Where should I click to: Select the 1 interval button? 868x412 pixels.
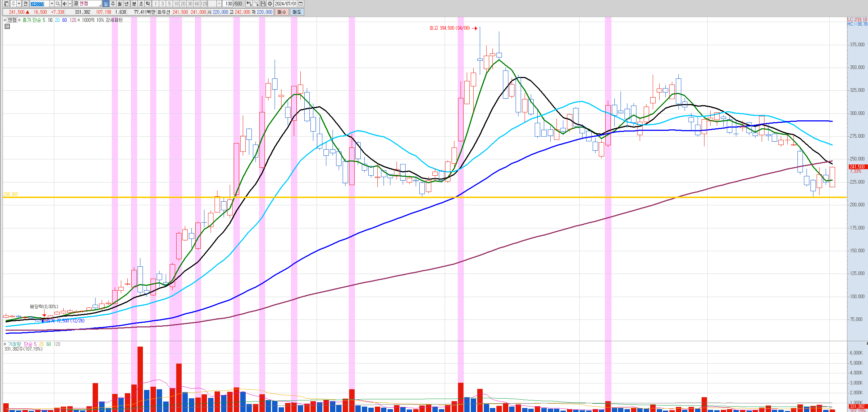(155, 4)
